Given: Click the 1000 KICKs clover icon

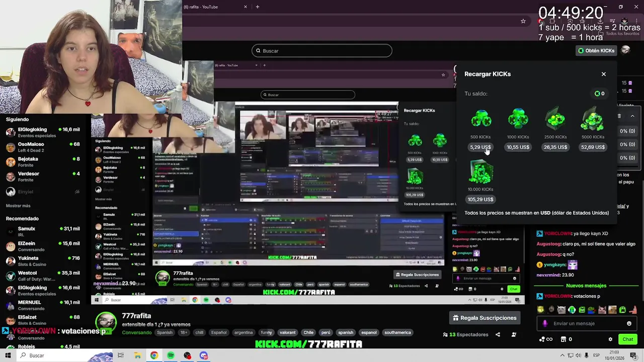Looking at the screenshot, I should point(518,119).
